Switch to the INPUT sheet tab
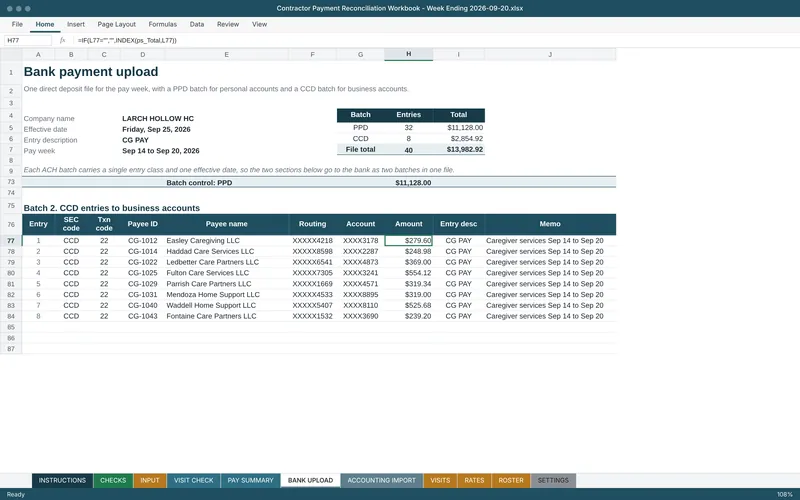 (x=149, y=480)
